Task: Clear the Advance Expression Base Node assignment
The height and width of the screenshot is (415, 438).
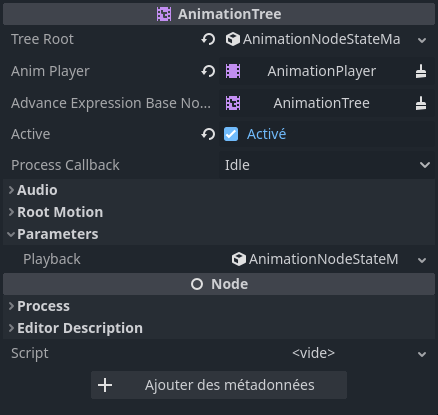Action: point(421,103)
